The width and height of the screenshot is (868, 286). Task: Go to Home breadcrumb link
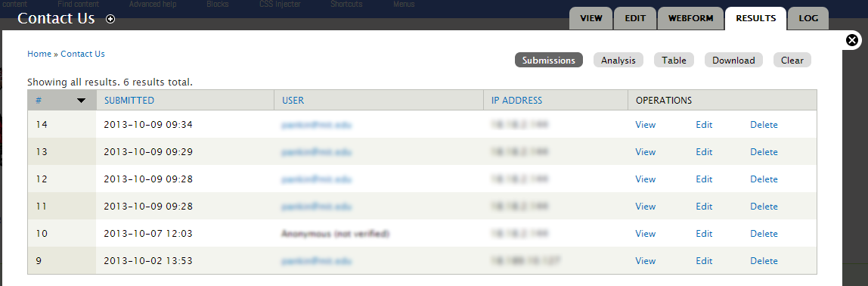point(39,54)
